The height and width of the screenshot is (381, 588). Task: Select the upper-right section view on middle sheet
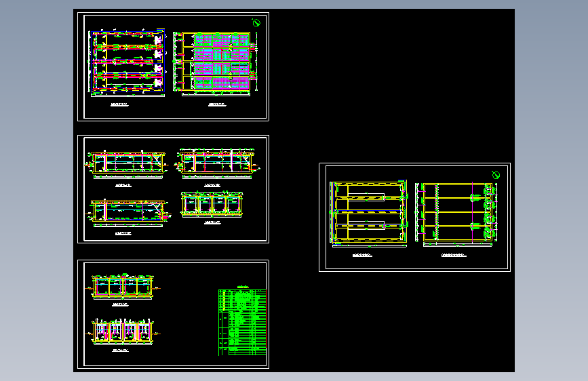(x=217, y=163)
